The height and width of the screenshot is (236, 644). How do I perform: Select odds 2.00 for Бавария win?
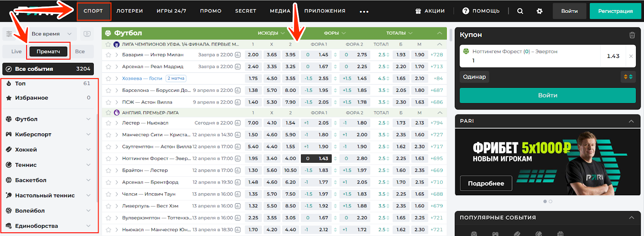point(253,55)
